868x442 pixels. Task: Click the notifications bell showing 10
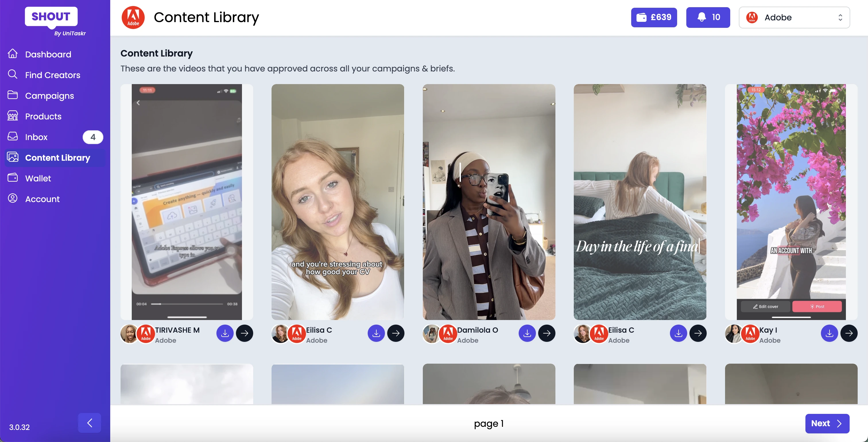tap(708, 17)
